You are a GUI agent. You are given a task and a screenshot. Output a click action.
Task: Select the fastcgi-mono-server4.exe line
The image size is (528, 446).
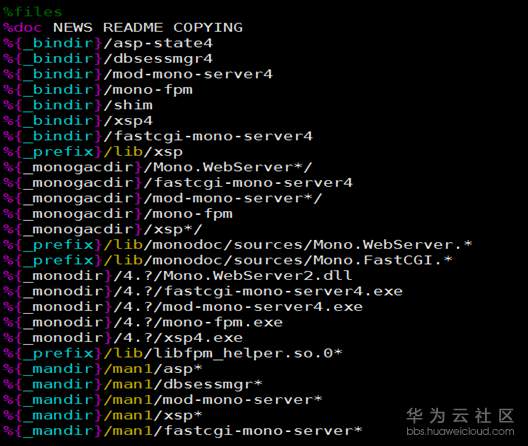(x=203, y=291)
